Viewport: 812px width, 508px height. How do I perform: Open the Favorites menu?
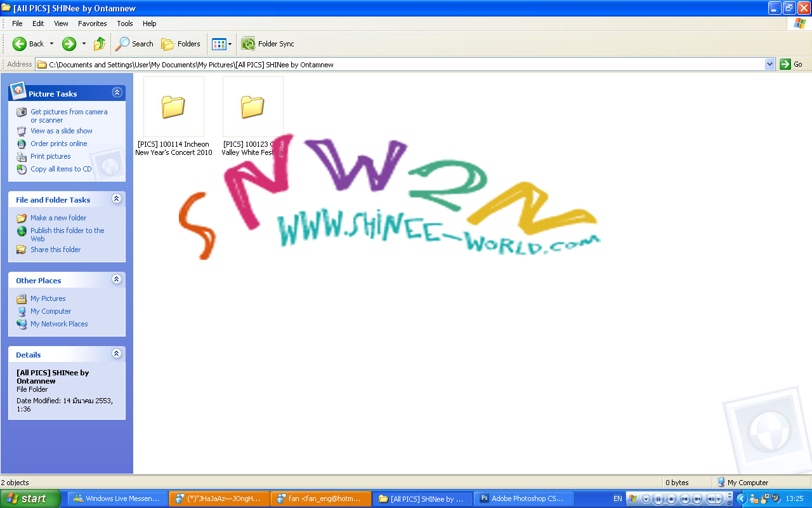[x=93, y=23]
